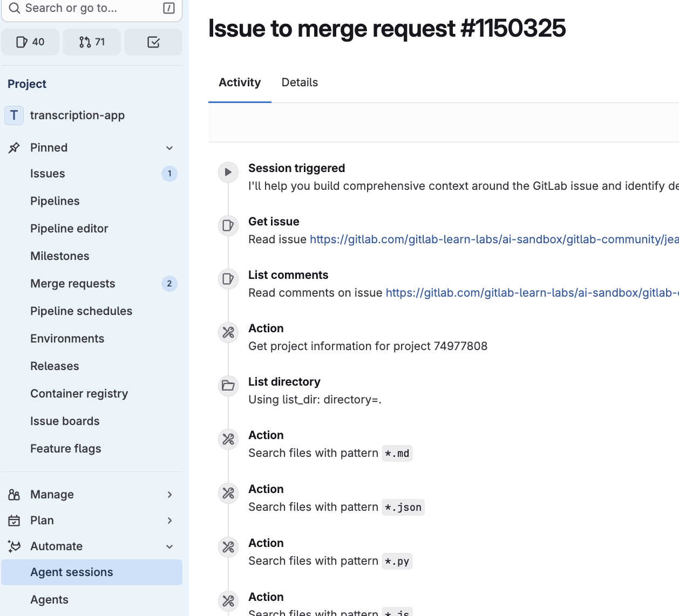Select the Activity tab
This screenshot has height=616, width=679.
[x=240, y=83]
